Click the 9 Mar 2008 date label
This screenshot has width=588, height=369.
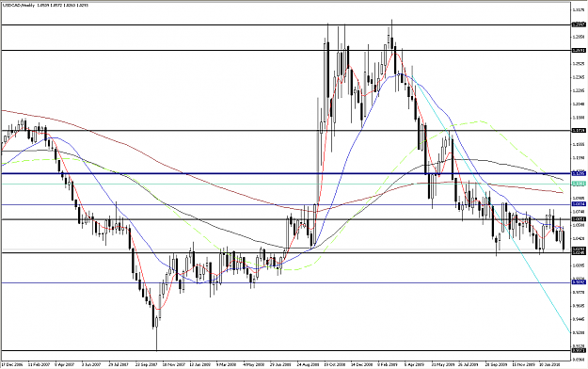227,364
